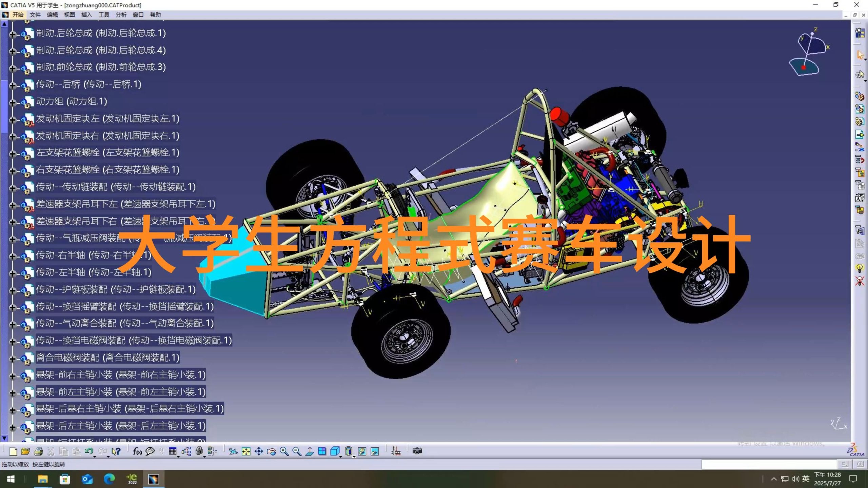Open the Design Table tool
Viewport: 868px width, 488px height.
(x=173, y=451)
